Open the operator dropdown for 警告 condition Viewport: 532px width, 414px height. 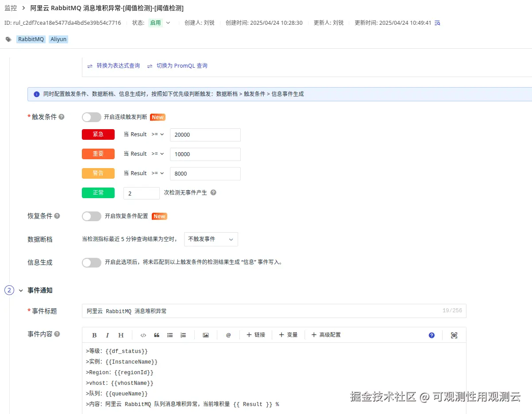pos(158,173)
